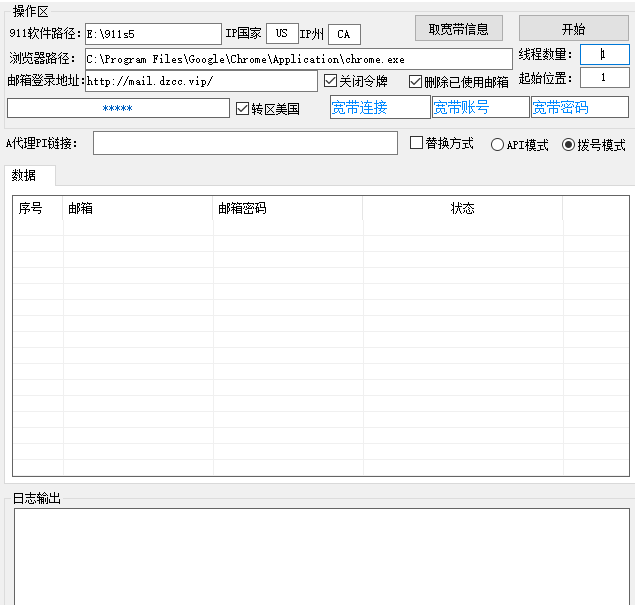
Task: Select the API模式 radio button
Action: pyautogui.click(x=497, y=145)
